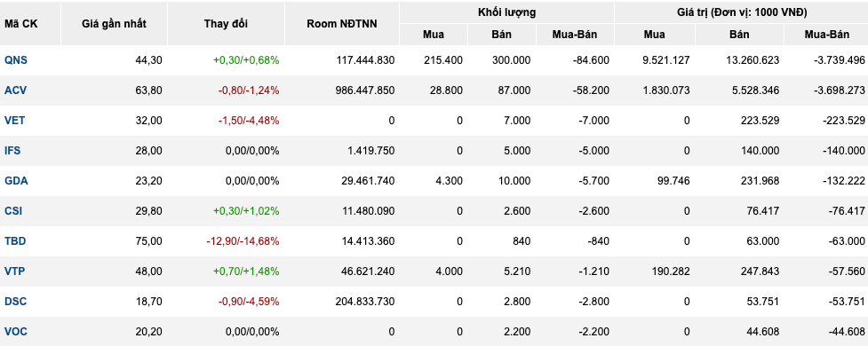Select the VTP stock code

tap(14, 271)
